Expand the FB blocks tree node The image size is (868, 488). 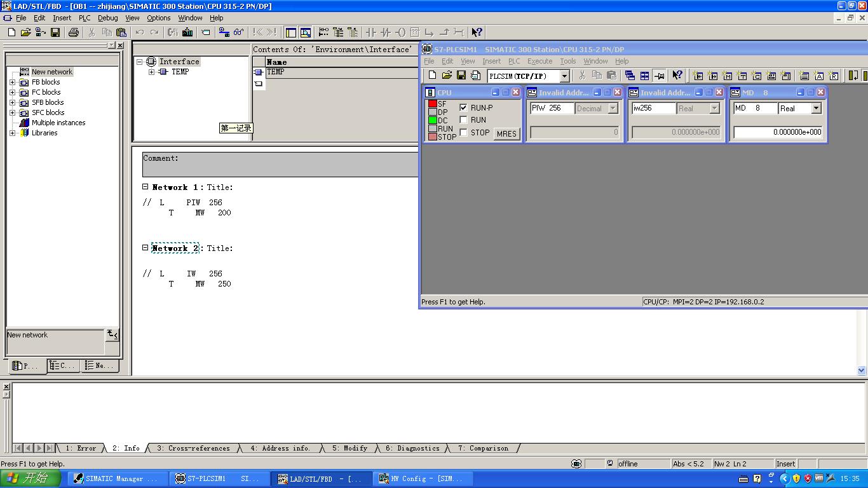point(12,82)
